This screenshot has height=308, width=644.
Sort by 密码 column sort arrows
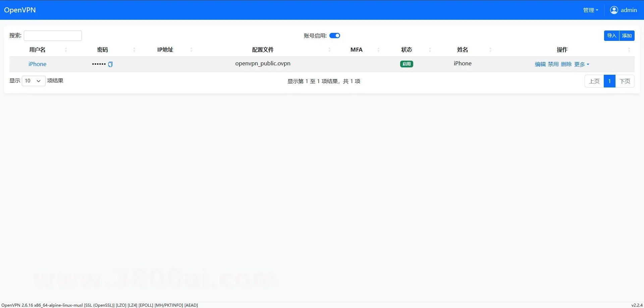pos(134,50)
